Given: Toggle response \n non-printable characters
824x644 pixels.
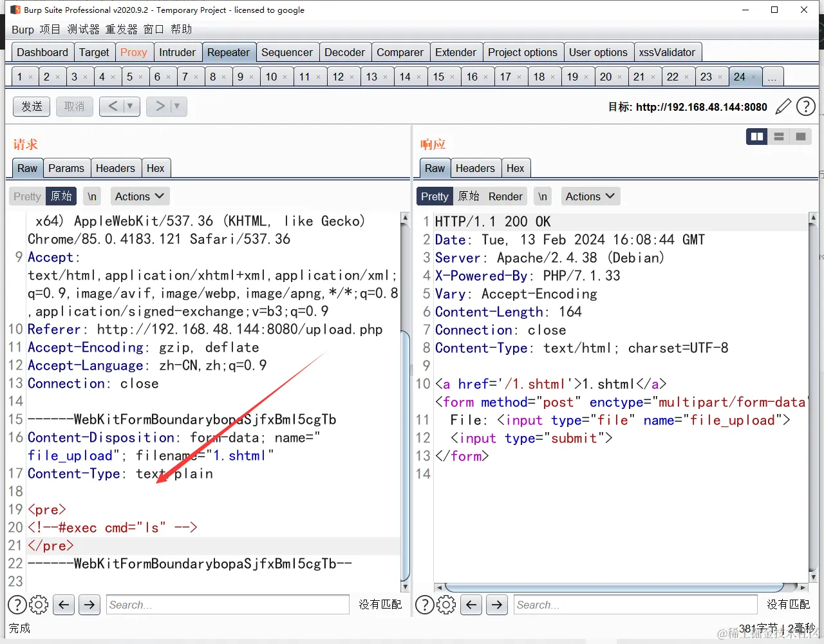Looking at the screenshot, I should pyautogui.click(x=543, y=196).
